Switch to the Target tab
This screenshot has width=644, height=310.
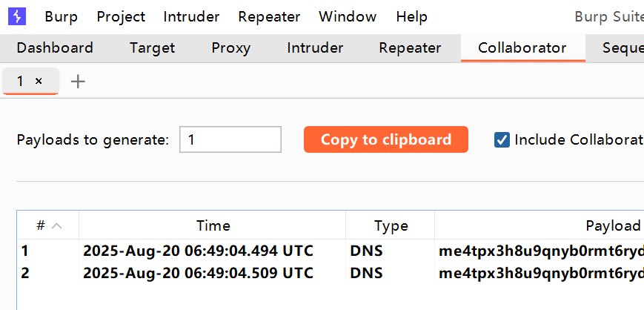pyautogui.click(x=153, y=48)
